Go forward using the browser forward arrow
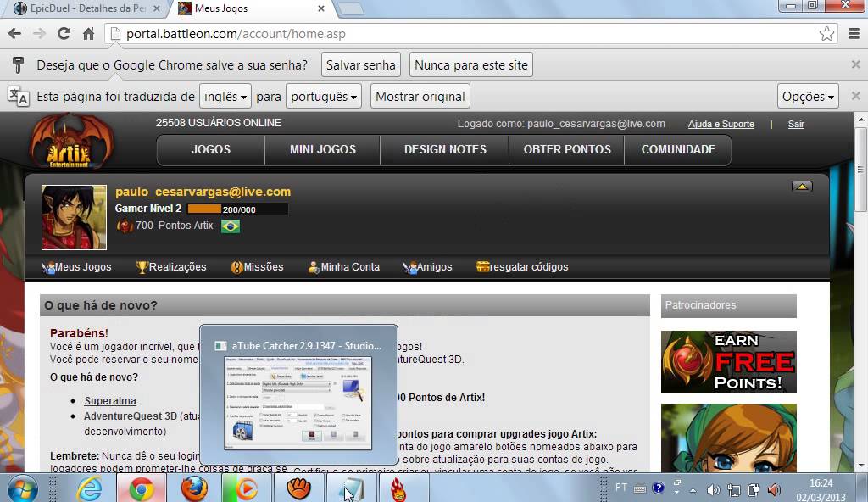 (39, 34)
